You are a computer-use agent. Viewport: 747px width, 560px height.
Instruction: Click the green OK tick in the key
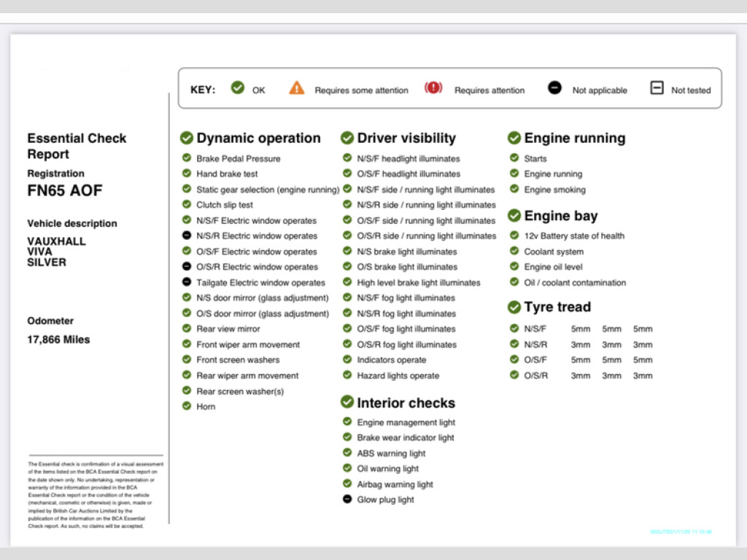pos(237,88)
